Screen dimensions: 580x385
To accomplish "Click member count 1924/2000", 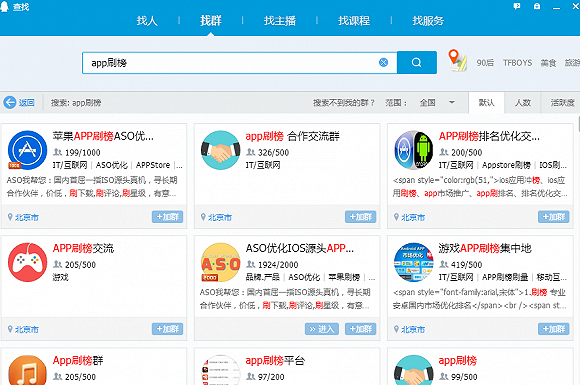I will 278,265.
